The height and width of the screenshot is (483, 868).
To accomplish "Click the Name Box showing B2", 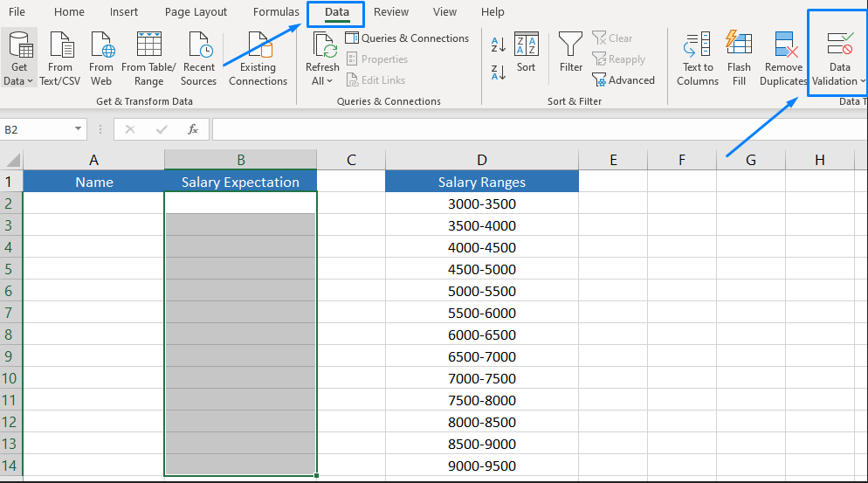I will pyautogui.click(x=37, y=129).
